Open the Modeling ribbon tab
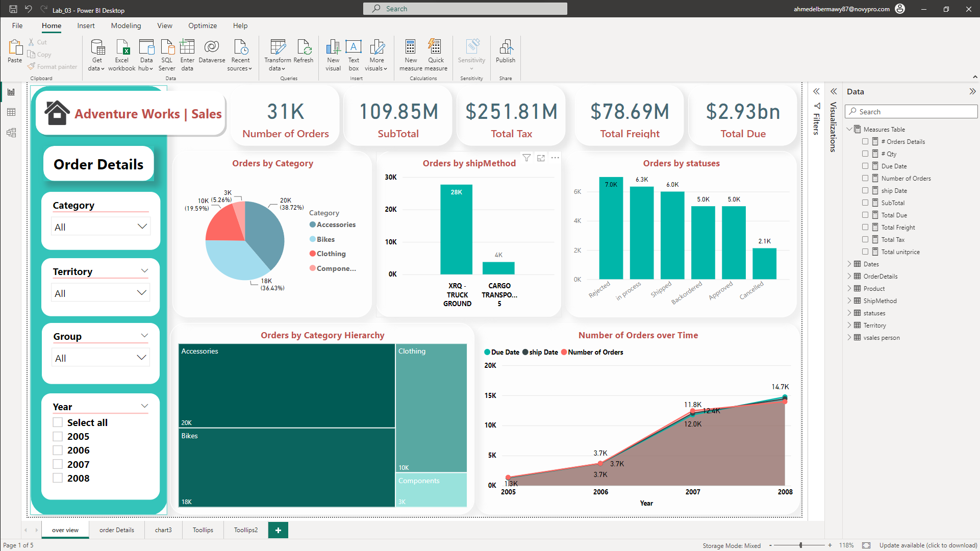Image resolution: width=980 pixels, height=551 pixels. 125,26
